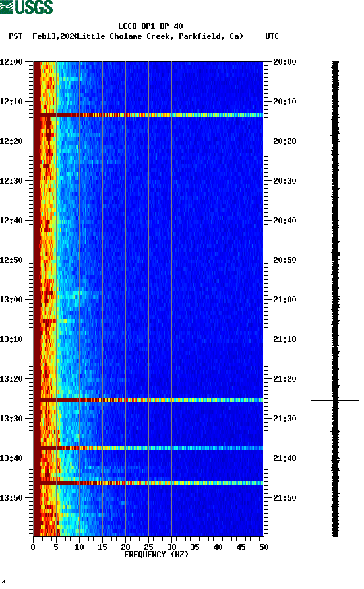364x589 pixels.
Task: Click the 20:00 UTC time label
Action: [x=285, y=62]
